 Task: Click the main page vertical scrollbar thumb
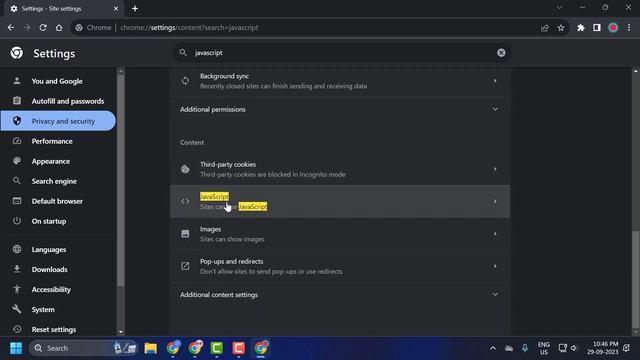point(636,279)
